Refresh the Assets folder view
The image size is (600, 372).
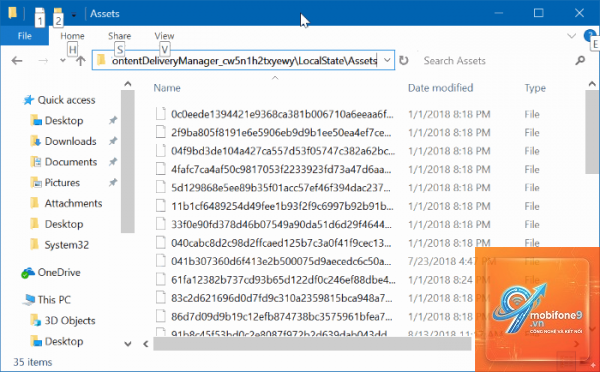click(x=404, y=60)
